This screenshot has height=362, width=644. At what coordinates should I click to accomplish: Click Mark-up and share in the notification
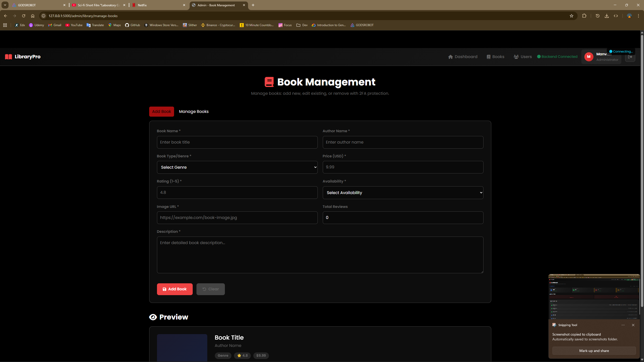594,351
